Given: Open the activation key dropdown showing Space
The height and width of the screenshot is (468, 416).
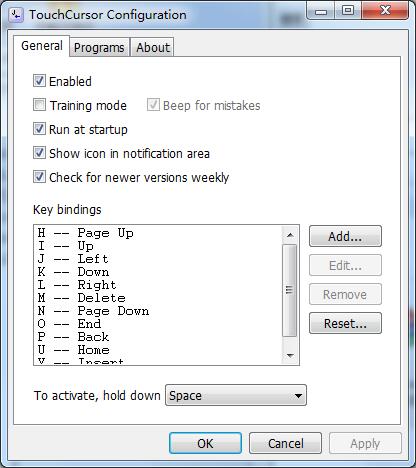Looking at the screenshot, I should tap(236, 395).
